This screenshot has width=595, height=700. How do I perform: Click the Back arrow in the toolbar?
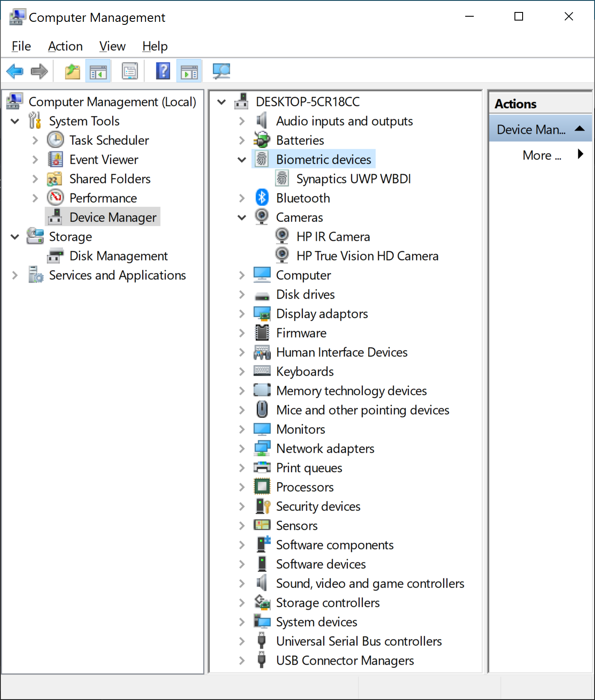pos(15,71)
